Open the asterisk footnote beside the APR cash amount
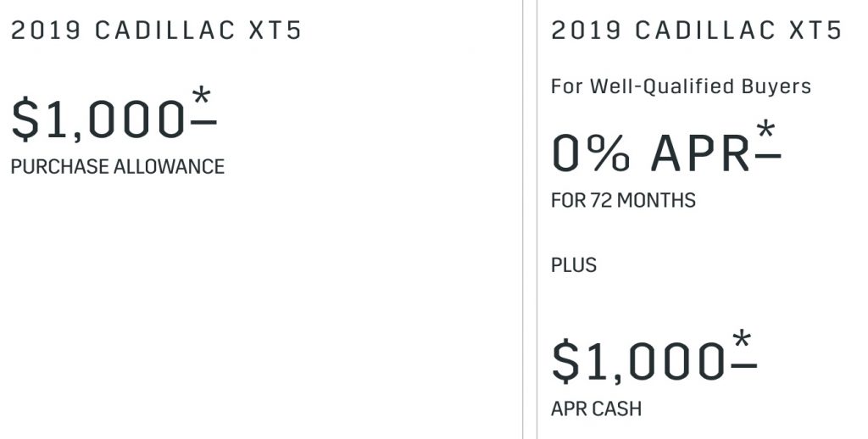 (743, 339)
